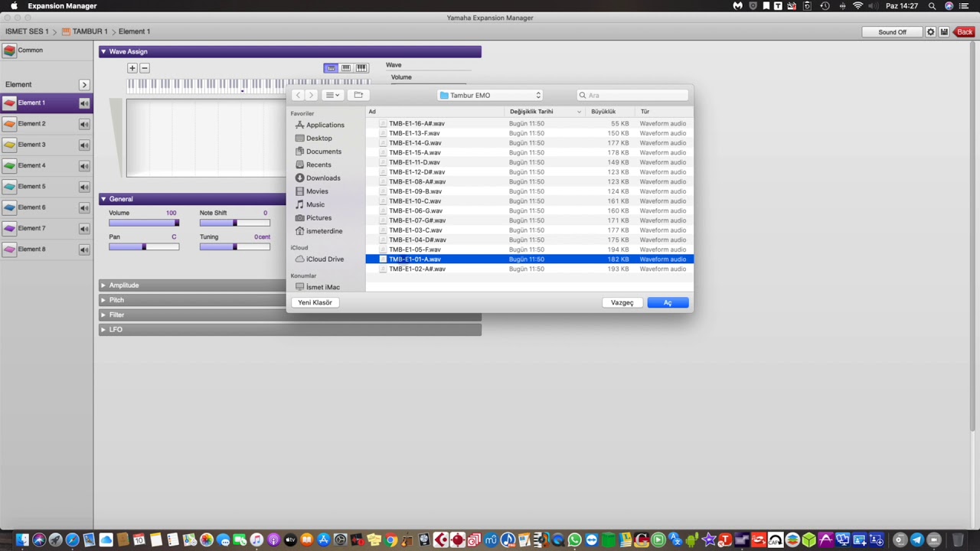Open Siri from the menu bar
The width and height of the screenshot is (980, 551).
[x=949, y=6]
